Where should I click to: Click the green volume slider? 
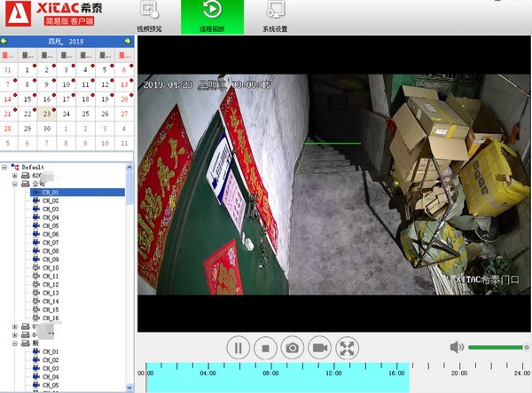pyautogui.click(x=497, y=347)
